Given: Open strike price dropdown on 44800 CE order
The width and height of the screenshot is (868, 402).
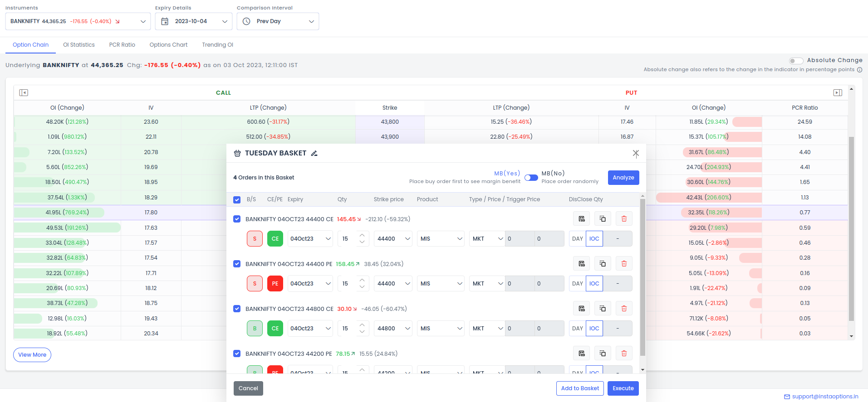Looking at the screenshot, I should [x=393, y=329].
